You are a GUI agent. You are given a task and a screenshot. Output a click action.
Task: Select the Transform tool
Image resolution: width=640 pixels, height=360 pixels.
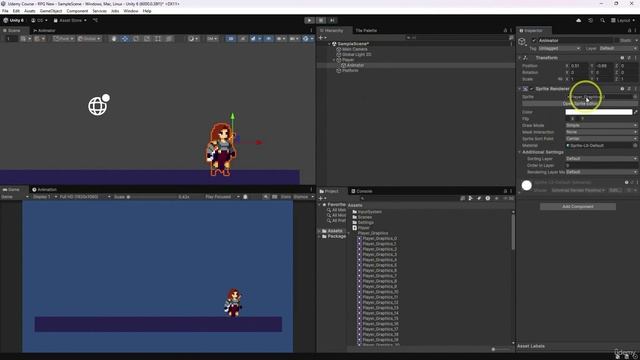click(169, 39)
